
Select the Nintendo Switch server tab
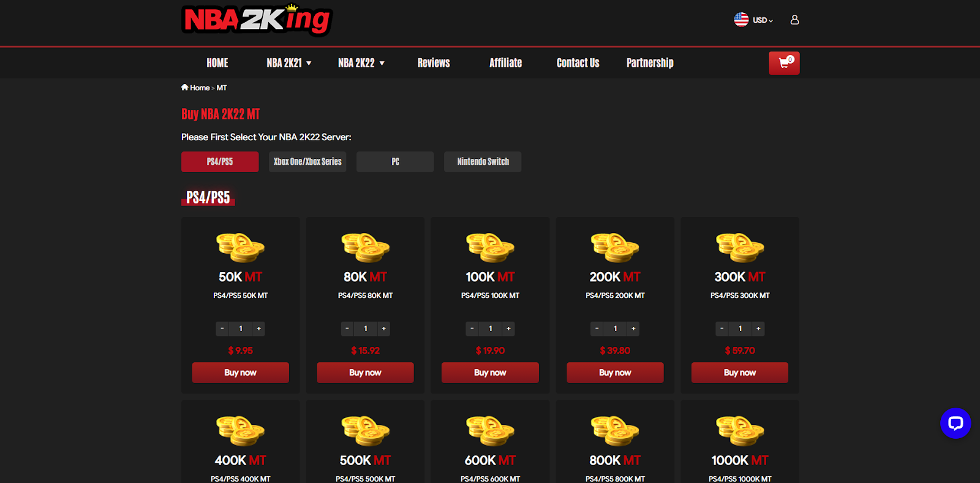coord(483,162)
